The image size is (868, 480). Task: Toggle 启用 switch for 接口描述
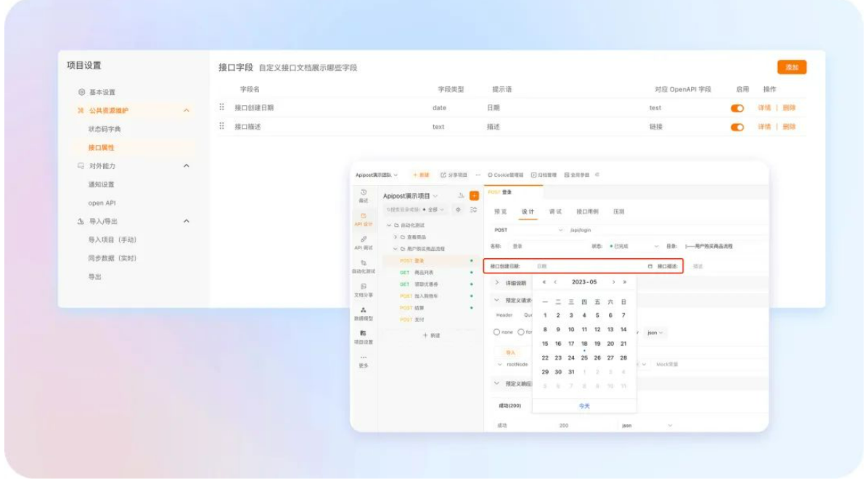[737, 127]
